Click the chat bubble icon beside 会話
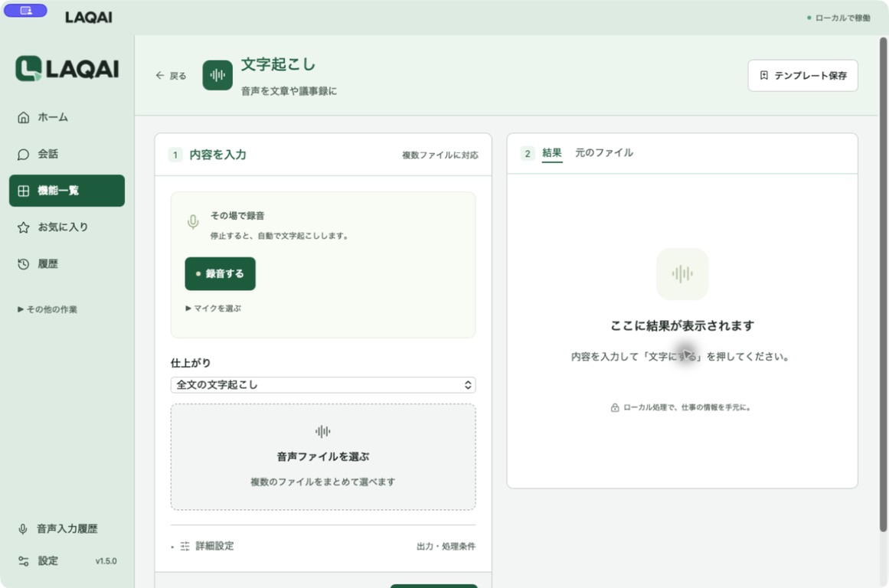 coord(23,154)
